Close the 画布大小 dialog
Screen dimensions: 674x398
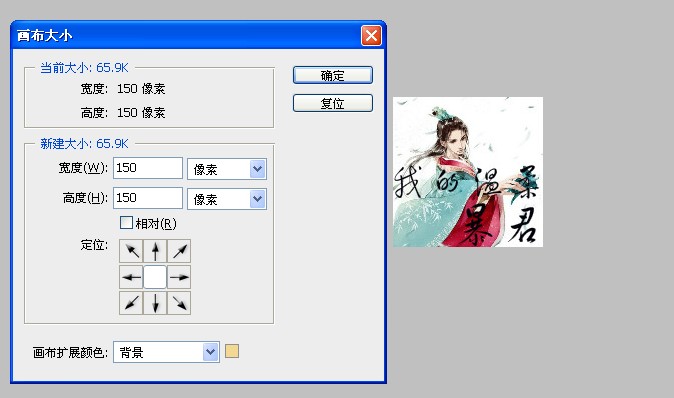coord(371,35)
